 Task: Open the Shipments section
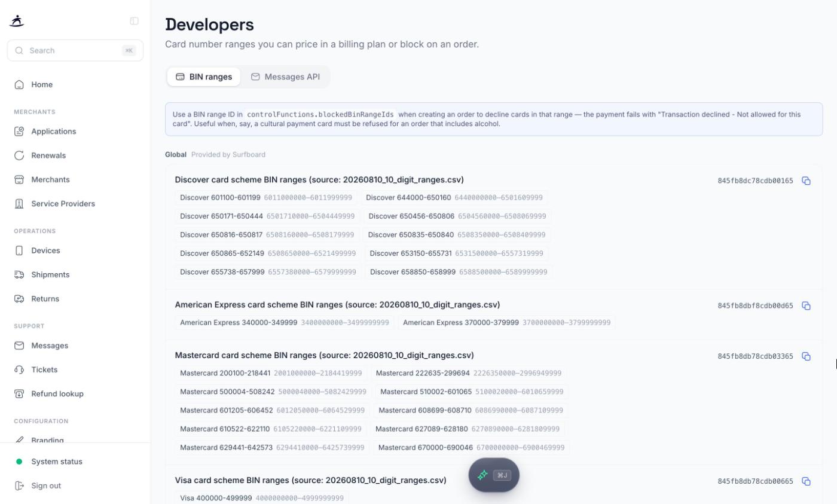[x=75, y=274]
